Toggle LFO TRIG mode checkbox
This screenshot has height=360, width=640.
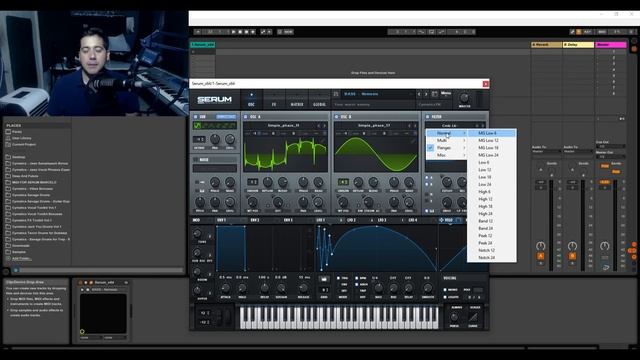(x=338, y=278)
